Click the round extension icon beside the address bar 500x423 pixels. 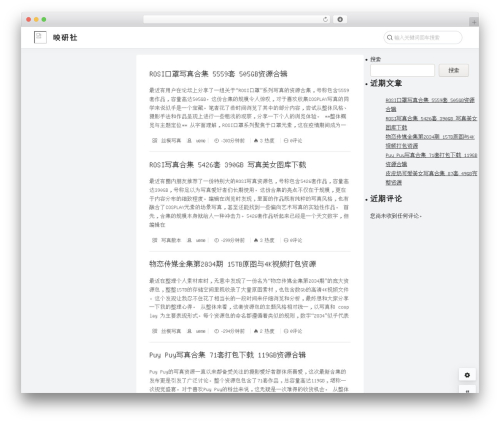tap(340, 20)
